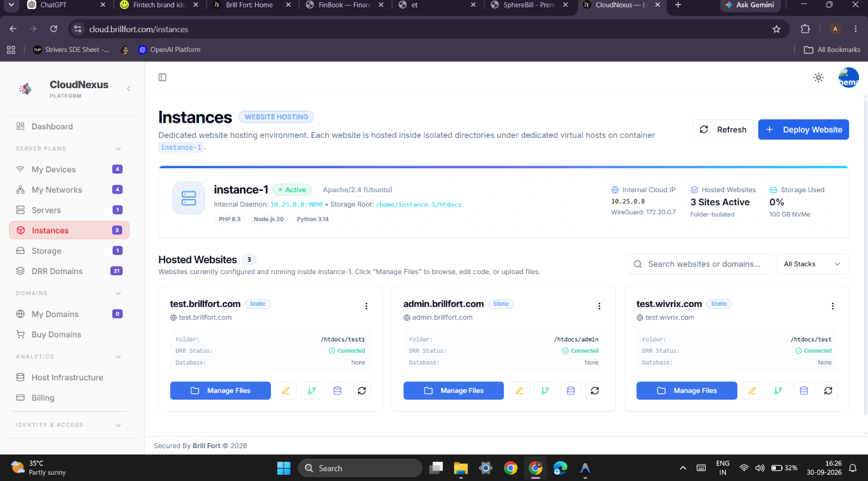Click the instance-1 server icon
Image resolution: width=868 pixels, height=481 pixels.
pos(188,198)
